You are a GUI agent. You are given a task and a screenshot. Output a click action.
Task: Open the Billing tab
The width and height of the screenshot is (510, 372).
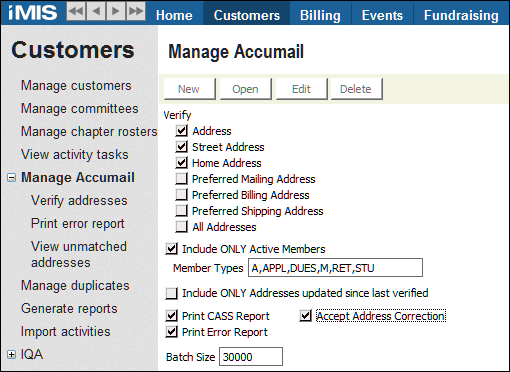320,15
